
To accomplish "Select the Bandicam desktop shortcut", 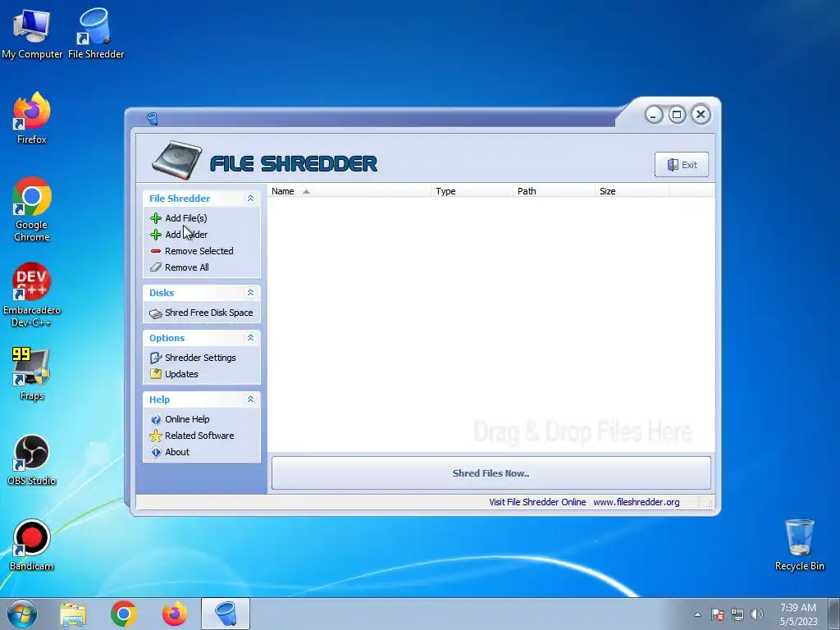I will [32, 546].
